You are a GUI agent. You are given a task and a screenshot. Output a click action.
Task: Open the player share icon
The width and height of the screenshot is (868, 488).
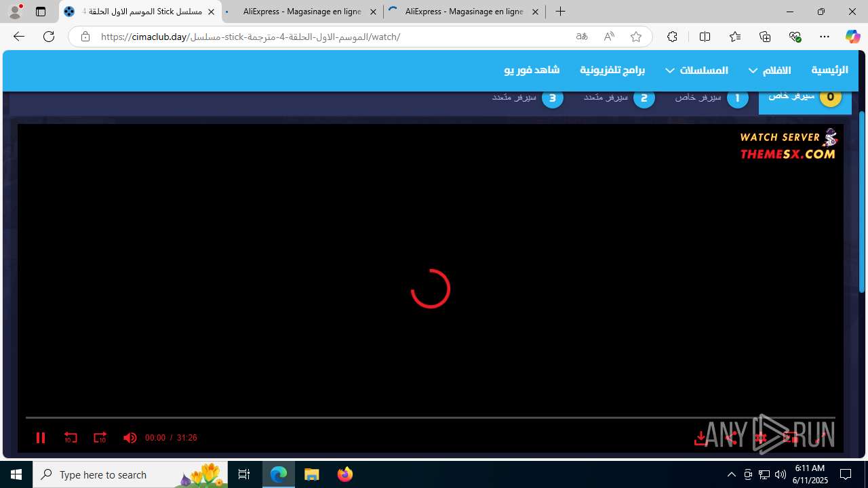click(x=731, y=439)
